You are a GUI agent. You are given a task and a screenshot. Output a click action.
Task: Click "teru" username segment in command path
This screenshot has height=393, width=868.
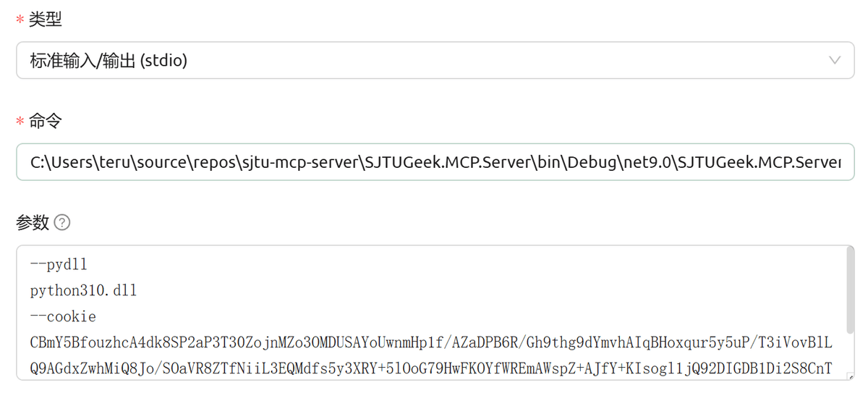114,163
